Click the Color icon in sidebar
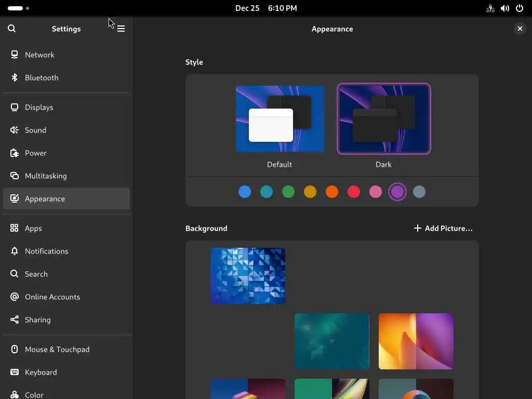 pos(14,395)
